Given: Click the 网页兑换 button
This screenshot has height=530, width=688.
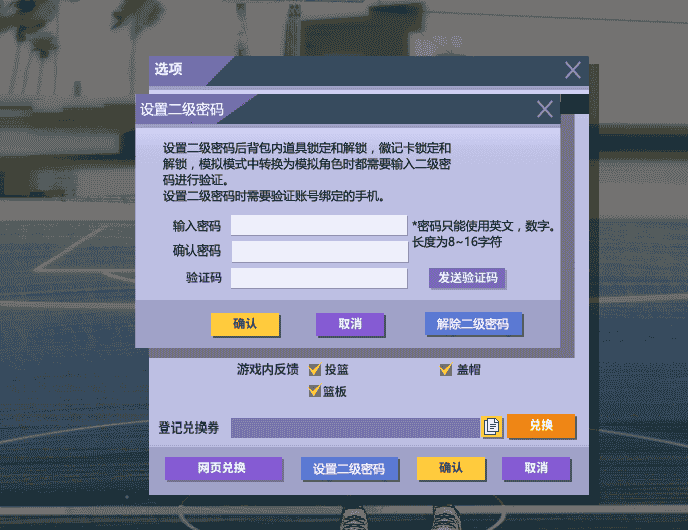Looking at the screenshot, I should (223, 469).
